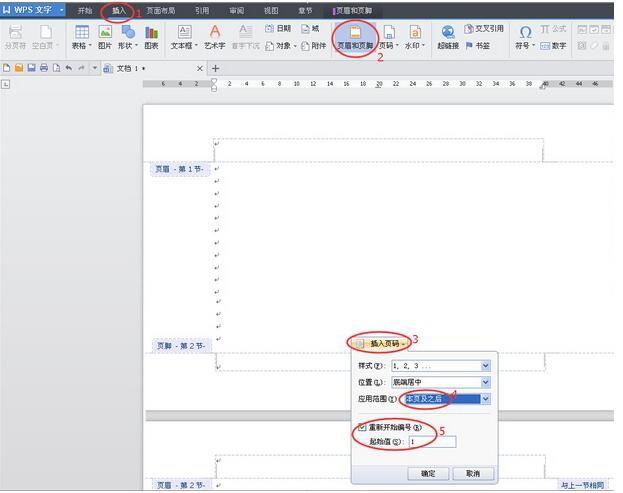Click the 页眉 - 第 1 节 label

[x=180, y=170]
